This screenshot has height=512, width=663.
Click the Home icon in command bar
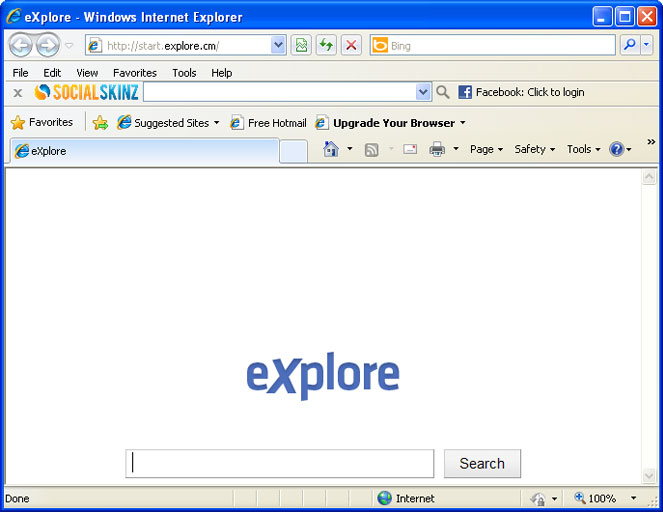(x=331, y=149)
